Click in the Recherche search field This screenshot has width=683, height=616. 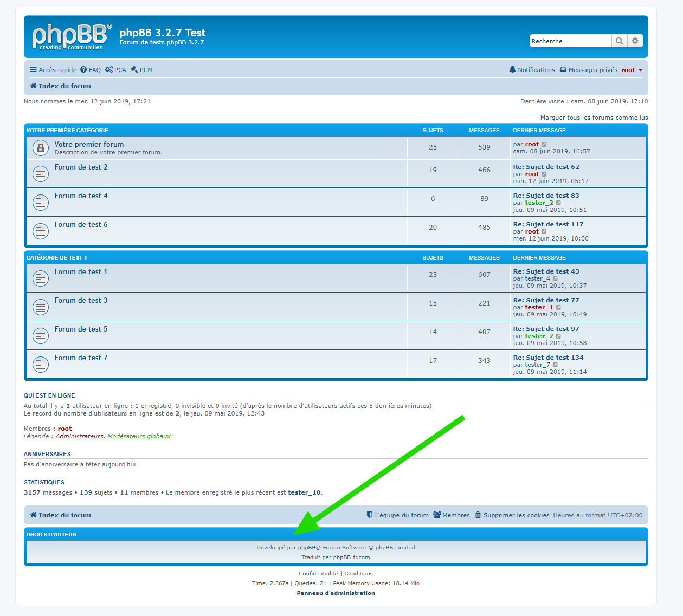click(x=570, y=41)
